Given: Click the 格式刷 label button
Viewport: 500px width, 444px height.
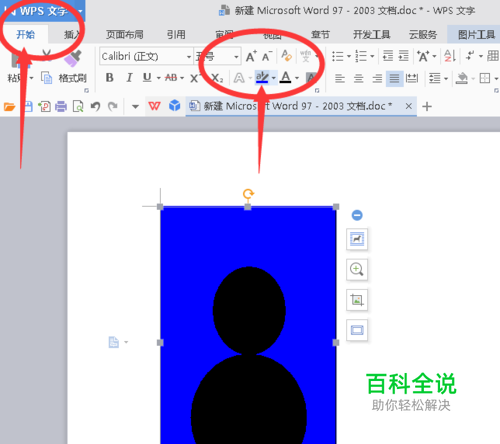Looking at the screenshot, I should (x=73, y=78).
